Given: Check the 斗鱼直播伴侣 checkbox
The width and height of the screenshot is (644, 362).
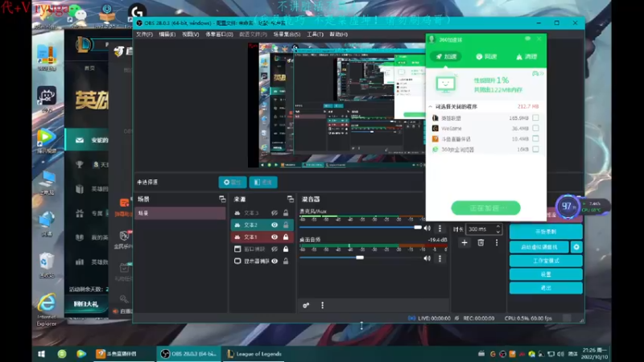Looking at the screenshot, I should point(535,138).
